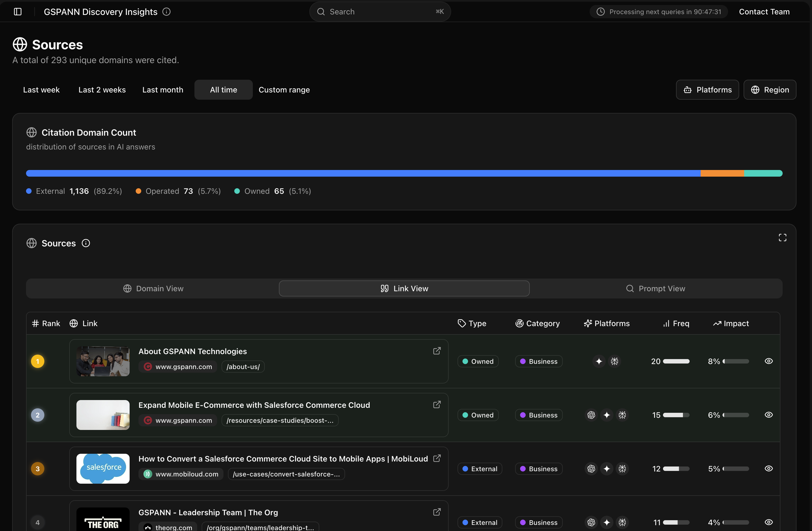Click Gemini sparkle icon in Expand Mobile E-Commerce row
Viewport: 812px width, 531px height.
[x=607, y=415]
